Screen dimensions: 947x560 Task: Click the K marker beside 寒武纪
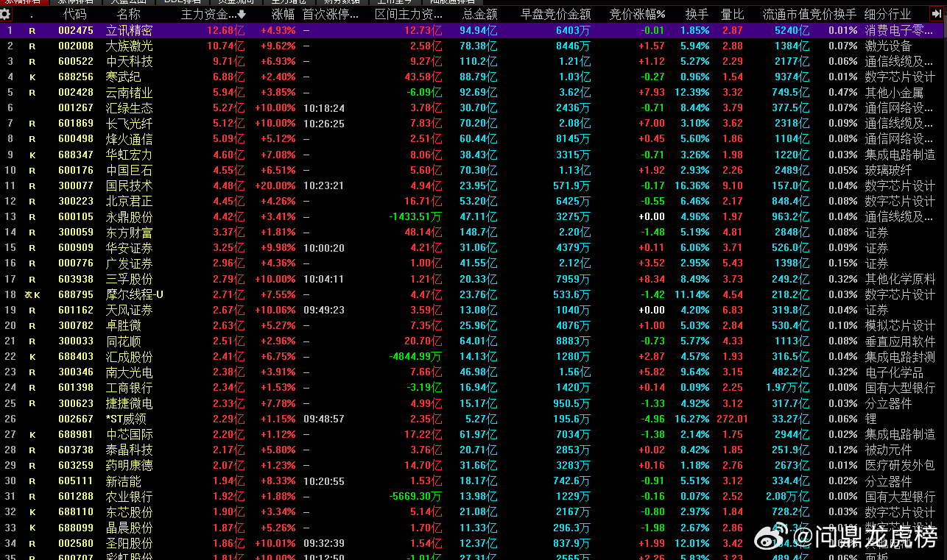pos(32,77)
